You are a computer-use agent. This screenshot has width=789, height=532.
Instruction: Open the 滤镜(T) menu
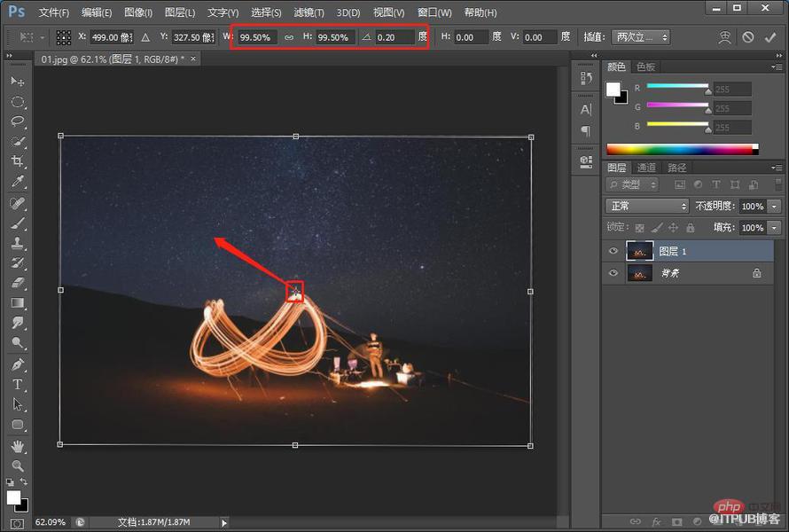point(309,12)
